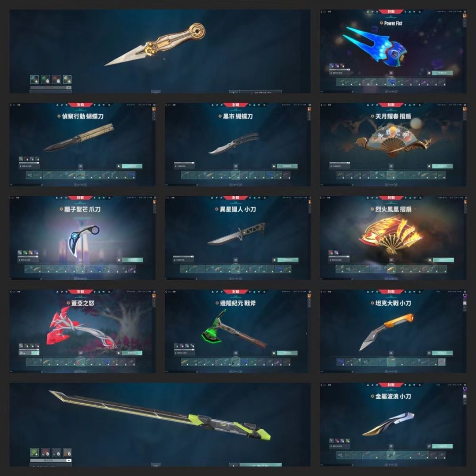Viewport: 476px width, 476px height.
Task: Open the settings gear in Power Fist panel
Action: [465, 12]
